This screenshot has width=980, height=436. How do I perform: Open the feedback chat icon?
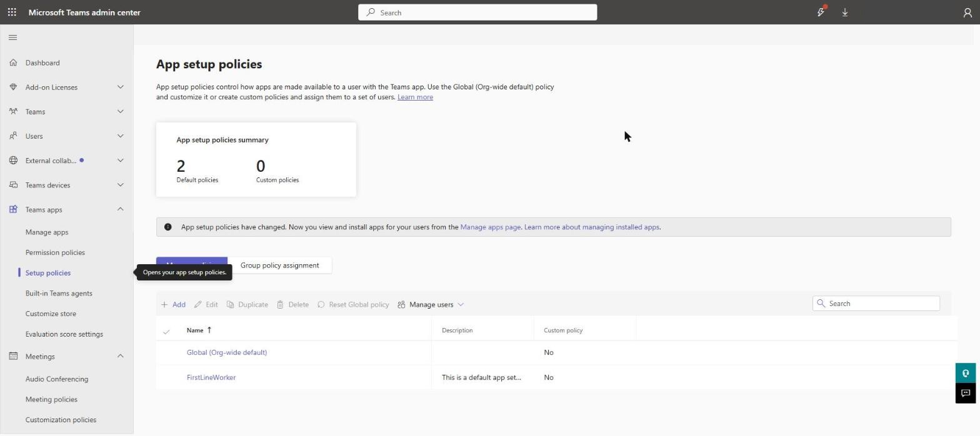click(966, 393)
